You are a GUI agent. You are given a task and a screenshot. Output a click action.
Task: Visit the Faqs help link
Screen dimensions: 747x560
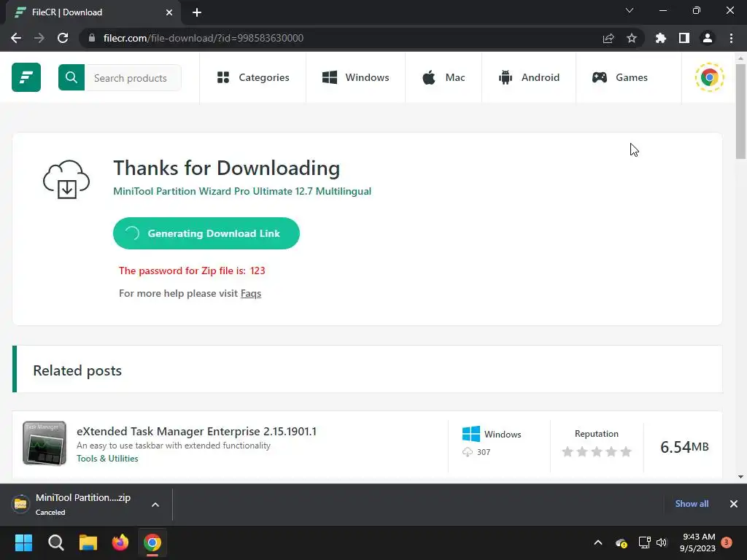(x=251, y=293)
